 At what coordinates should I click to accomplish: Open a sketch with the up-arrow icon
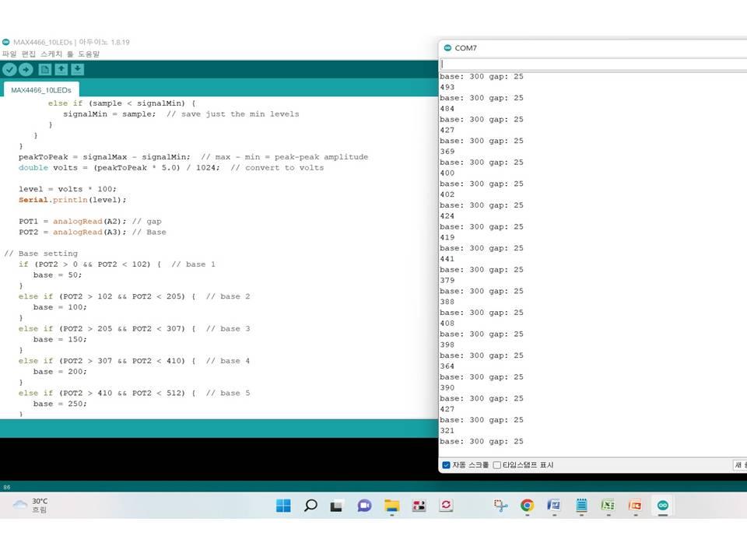(61, 69)
